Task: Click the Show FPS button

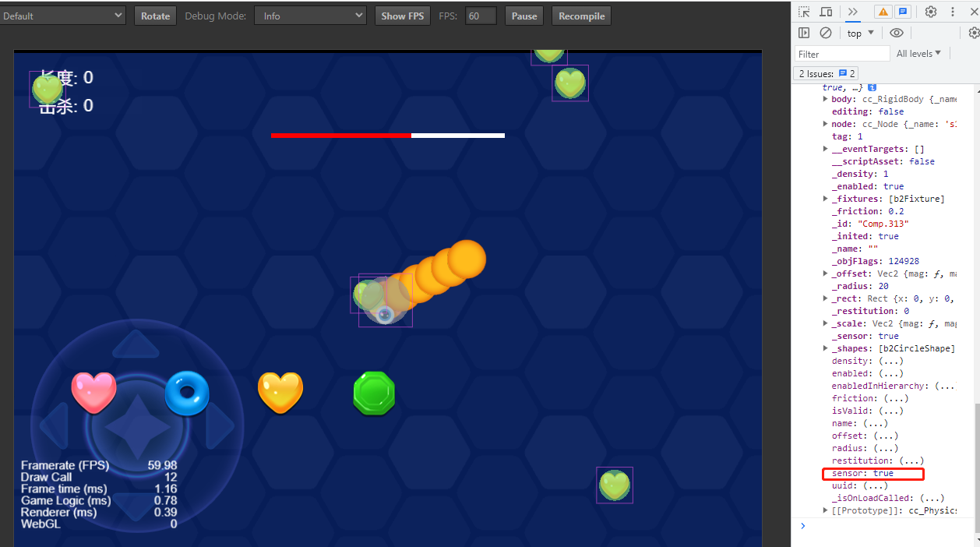Action: [x=403, y=16]
